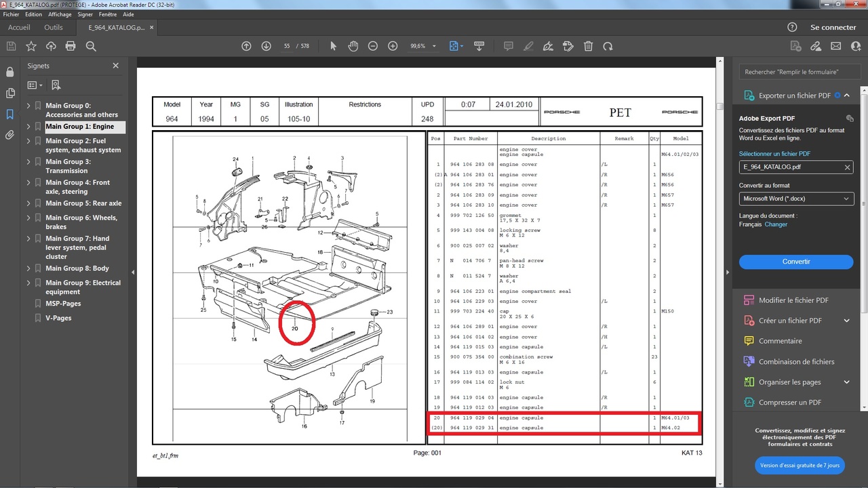
Task: Expand Main Group 5: Rear axle
Action: [28, 203]
